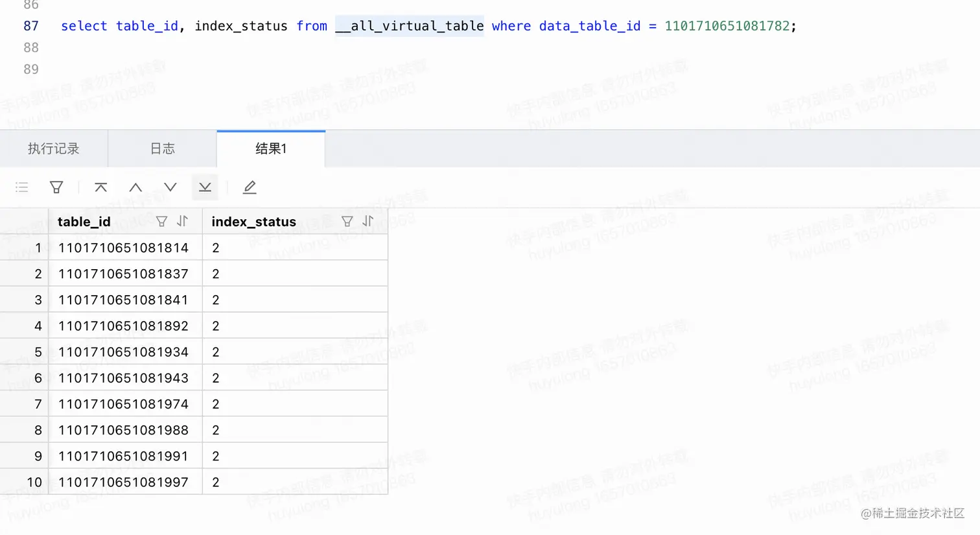Screen dimensions: 980x535
Task: Click the select keyword in the query
Action: (84, 26)
